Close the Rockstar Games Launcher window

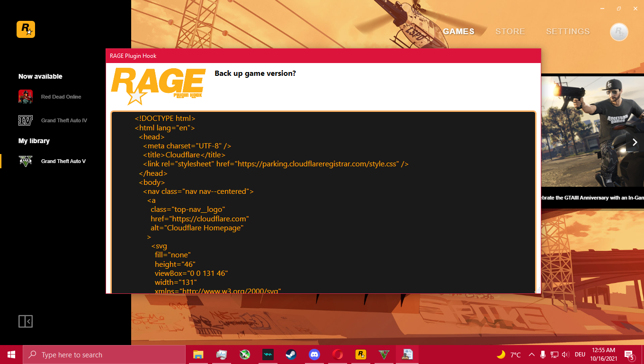[x=635, y=9]
